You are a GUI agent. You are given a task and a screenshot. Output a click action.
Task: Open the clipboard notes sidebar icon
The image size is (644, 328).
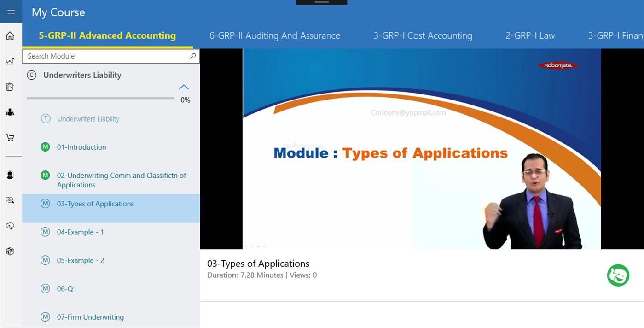pyautogui.click(x=10, y=87)
